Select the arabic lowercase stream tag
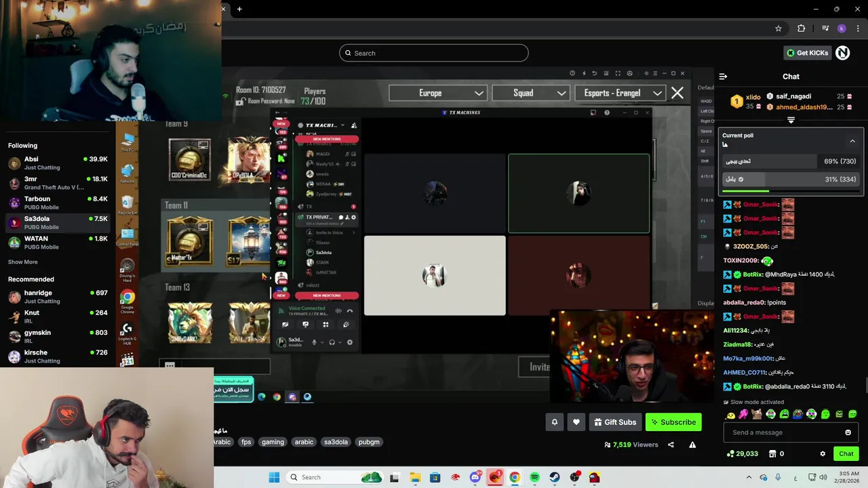The image size is (868, 488). [x=304, y=442]
